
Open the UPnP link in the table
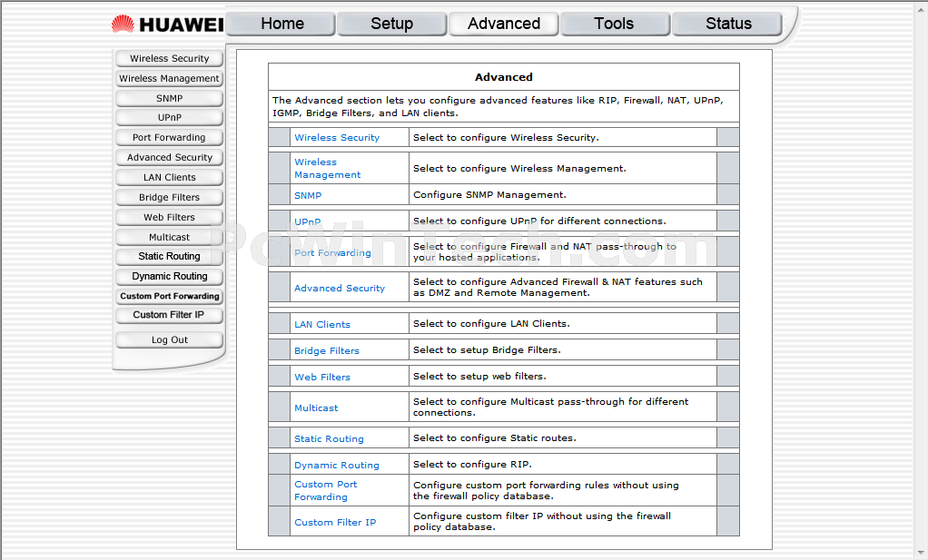307,221
